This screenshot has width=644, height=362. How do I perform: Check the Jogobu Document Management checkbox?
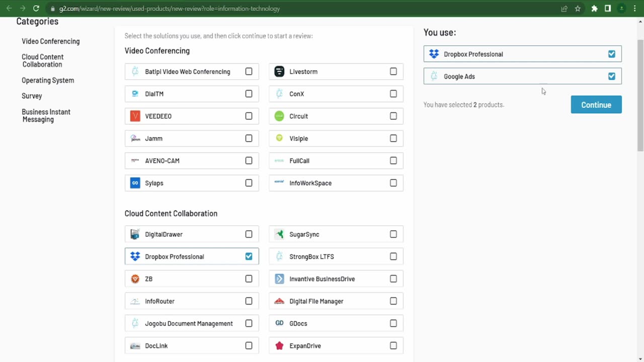point(249,323)
